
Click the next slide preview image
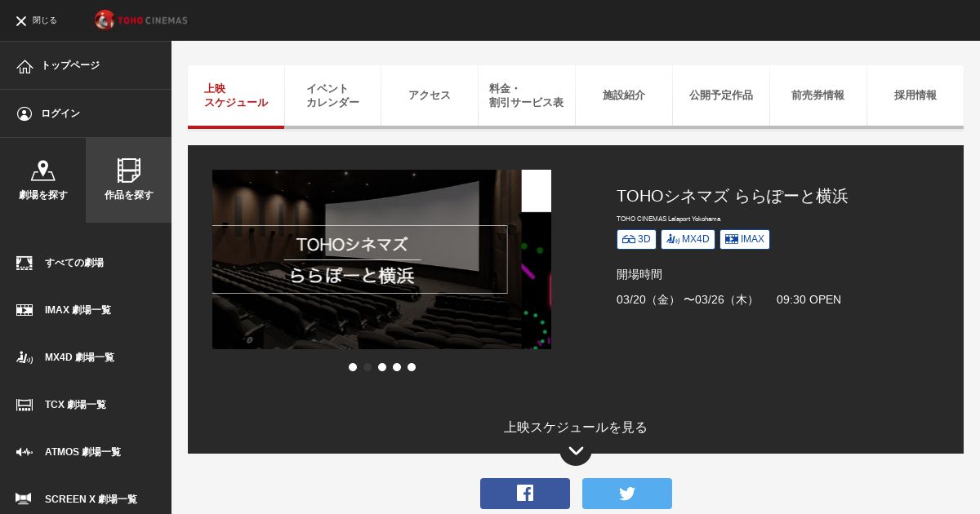537,259
